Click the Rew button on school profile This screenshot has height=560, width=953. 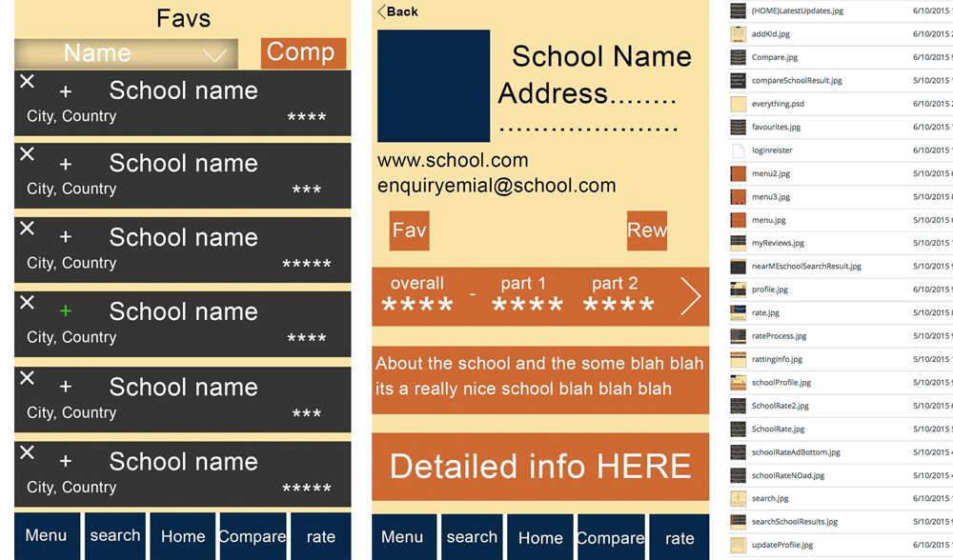point(646,231)
